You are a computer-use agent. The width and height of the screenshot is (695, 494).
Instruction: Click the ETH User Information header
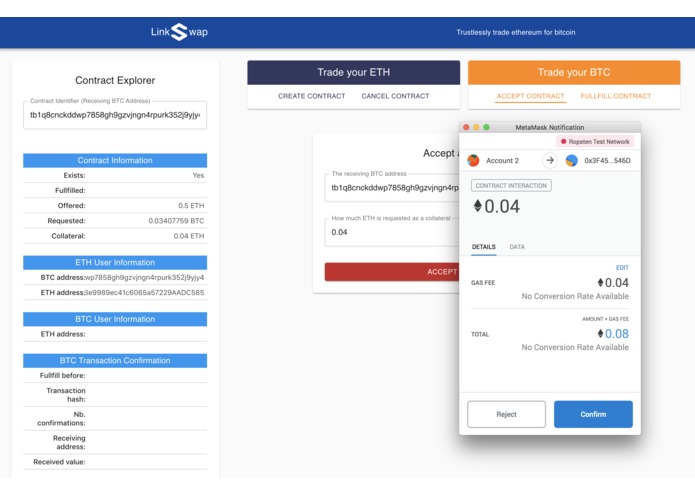(x=115, y=262)
